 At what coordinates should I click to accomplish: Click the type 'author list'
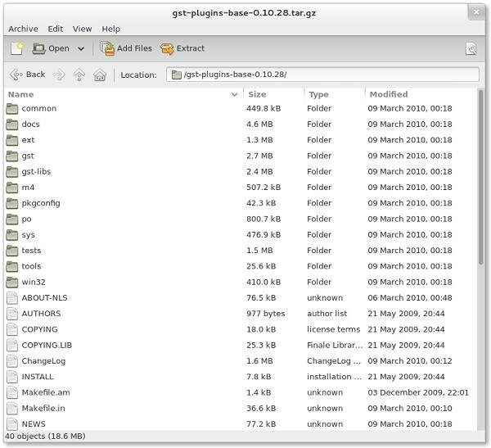pos(327,314)
